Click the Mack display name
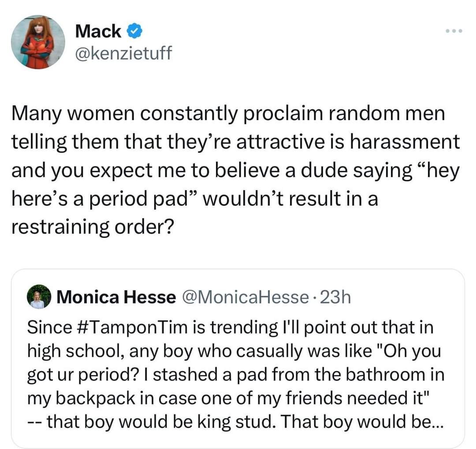 pyautogui.click(x=98, y=31)
